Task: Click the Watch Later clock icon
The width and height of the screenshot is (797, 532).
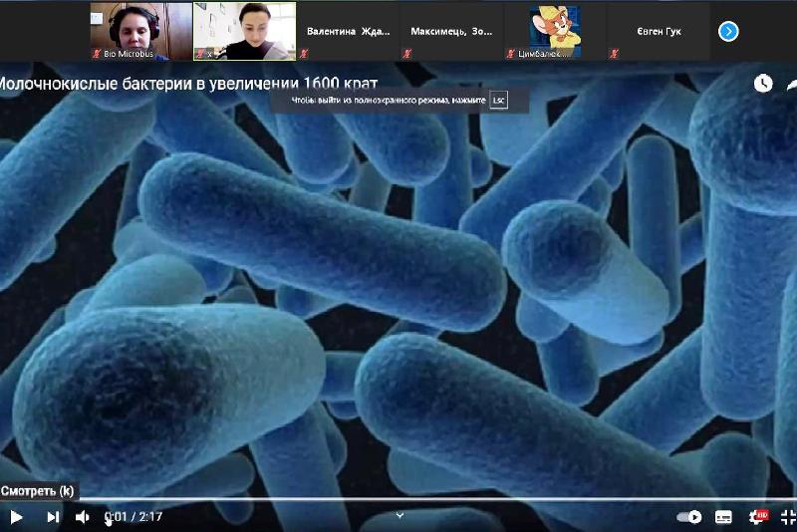Action: coord(763,84)
